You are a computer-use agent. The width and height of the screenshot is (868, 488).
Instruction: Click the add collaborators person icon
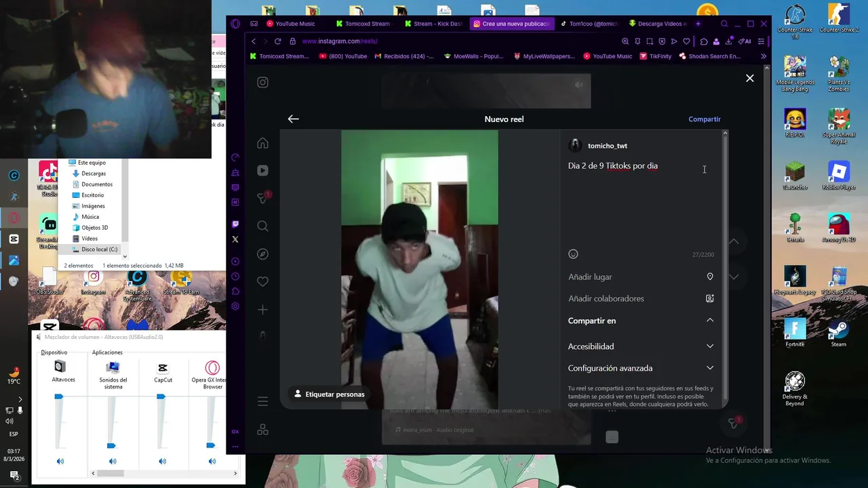pos(710,298)
